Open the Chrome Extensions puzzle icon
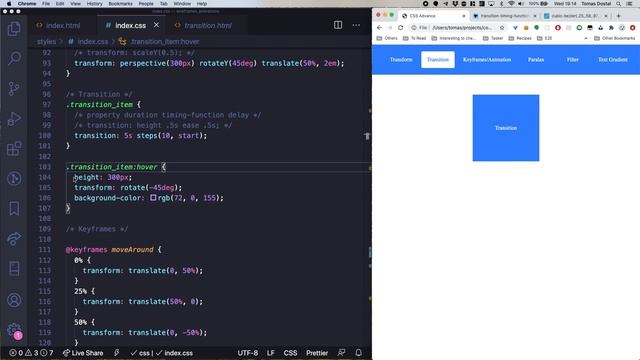 click(x=611, y=28)
